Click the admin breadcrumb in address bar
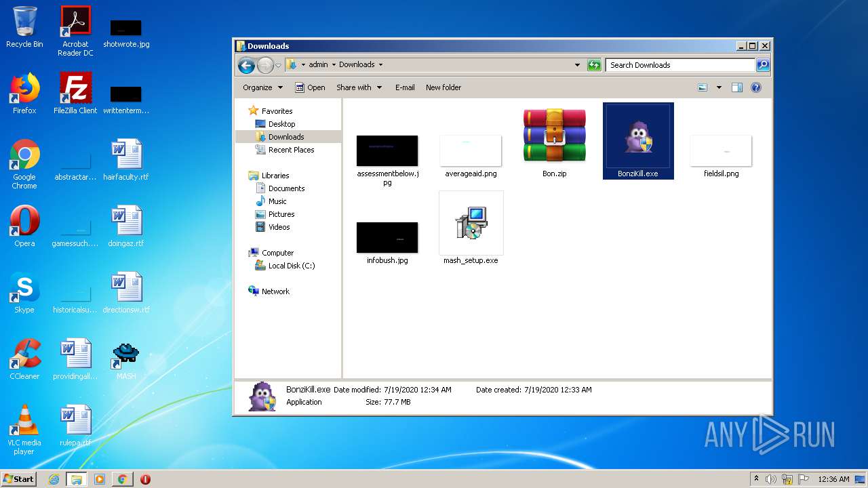 point(318,65)
